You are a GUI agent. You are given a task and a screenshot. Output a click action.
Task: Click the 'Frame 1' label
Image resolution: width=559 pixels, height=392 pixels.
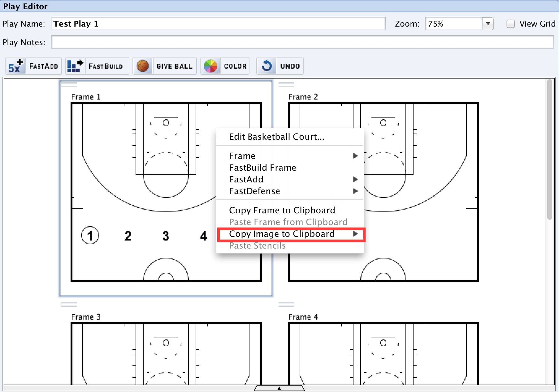coord(86,97)
